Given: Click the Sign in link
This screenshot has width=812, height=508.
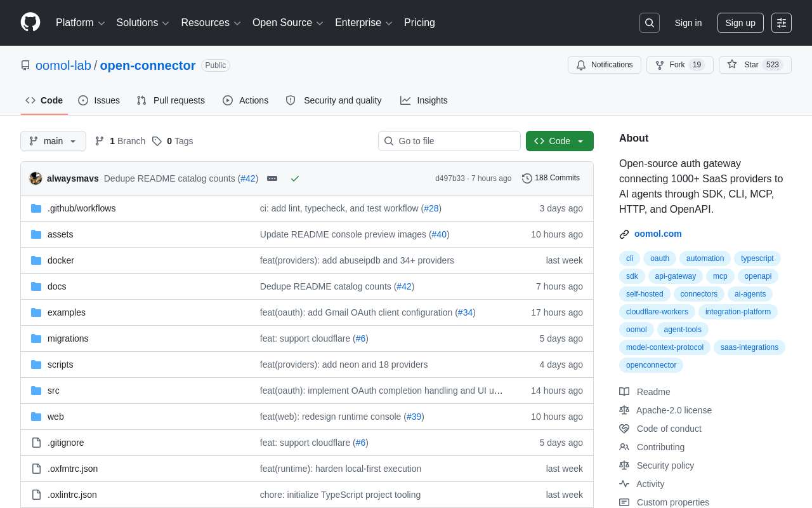Looking at the screenshot, I should click(688, 23).
